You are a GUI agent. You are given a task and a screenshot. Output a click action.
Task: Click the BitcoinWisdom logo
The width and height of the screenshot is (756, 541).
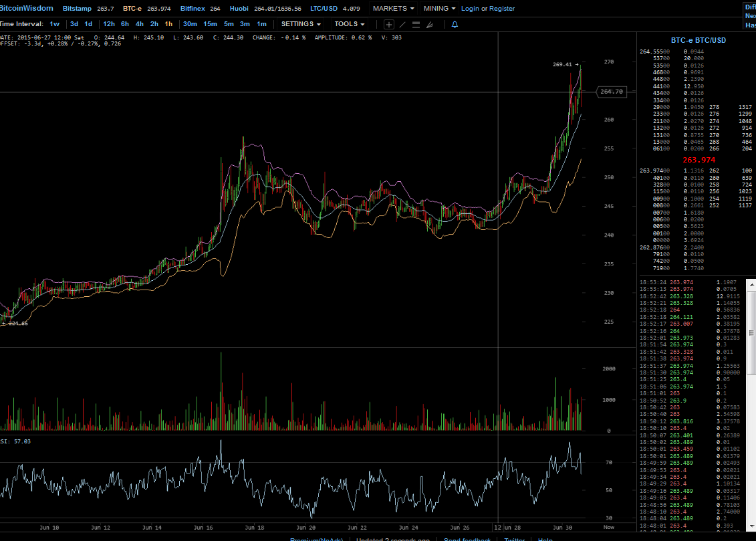pos(27,8)
